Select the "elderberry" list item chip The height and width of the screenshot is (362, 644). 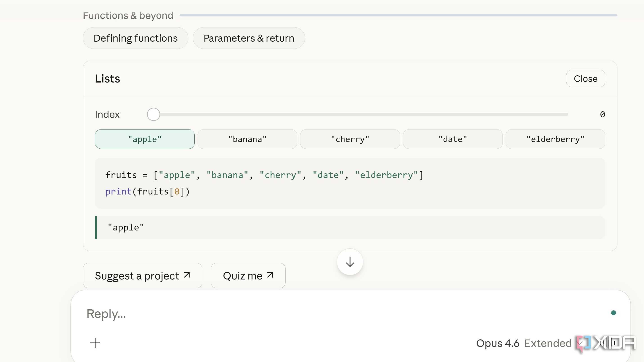click(555, 139)
